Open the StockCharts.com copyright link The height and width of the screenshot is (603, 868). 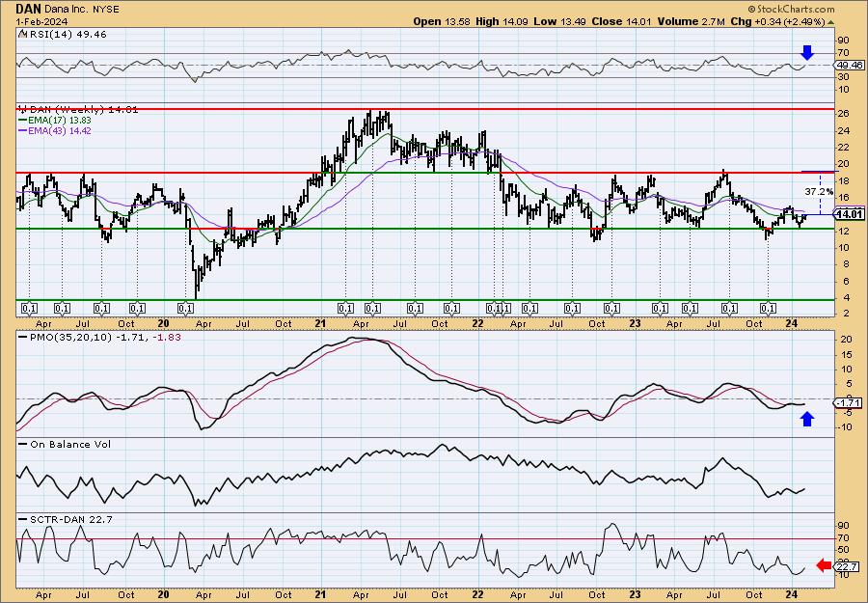click(x=791, y=9)
